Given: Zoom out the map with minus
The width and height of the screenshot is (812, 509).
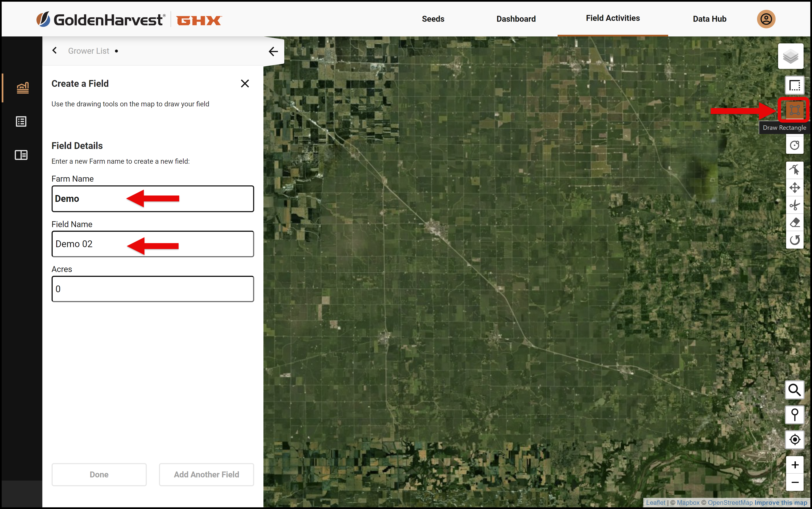Looking at the screenshot, I should (x=795, y=482).
